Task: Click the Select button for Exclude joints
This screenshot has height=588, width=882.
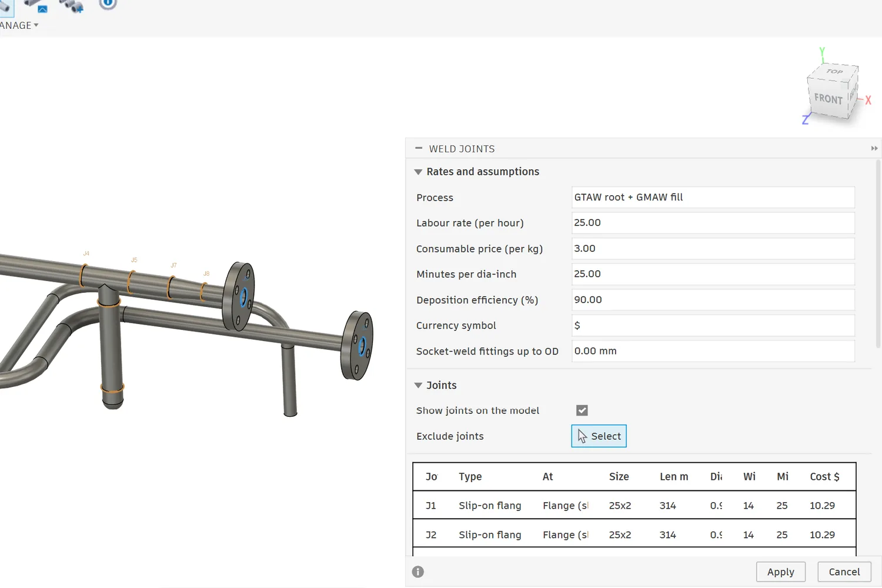Action: click(x=599, y=436)
